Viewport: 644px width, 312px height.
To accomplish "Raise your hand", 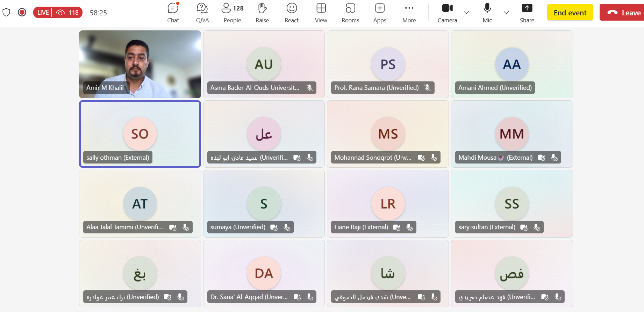I will 262,13.
